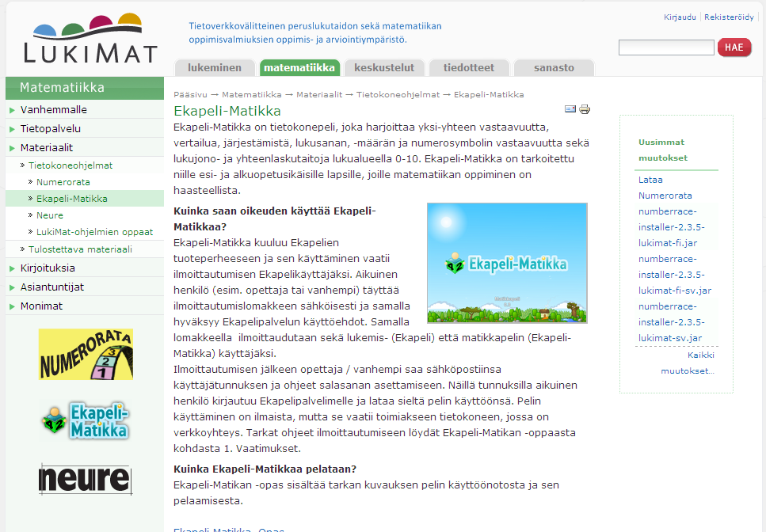
Task: Open Tulostettava materiaali sidebar item
Action: pos(80,249)
